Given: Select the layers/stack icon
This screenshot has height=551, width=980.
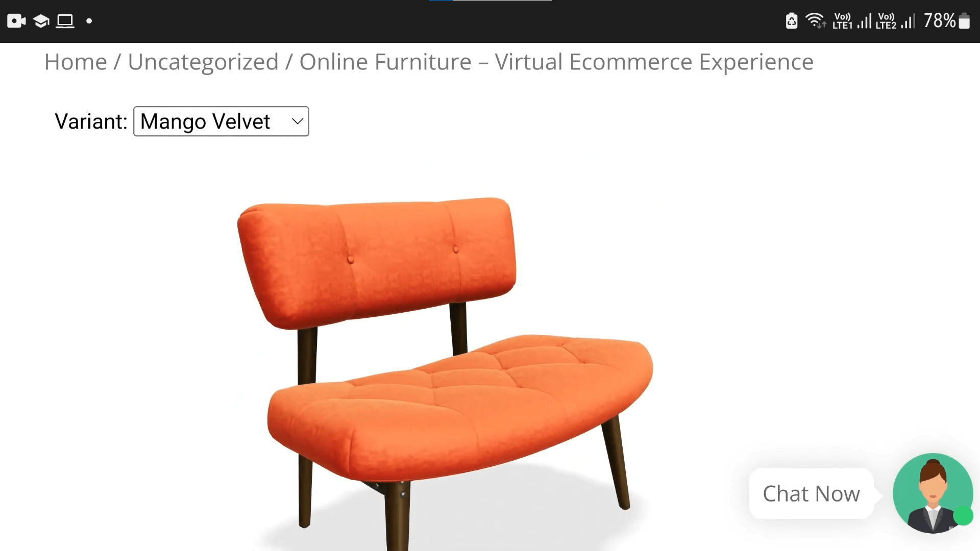Looking at the screenshot, I should [41, 21].
